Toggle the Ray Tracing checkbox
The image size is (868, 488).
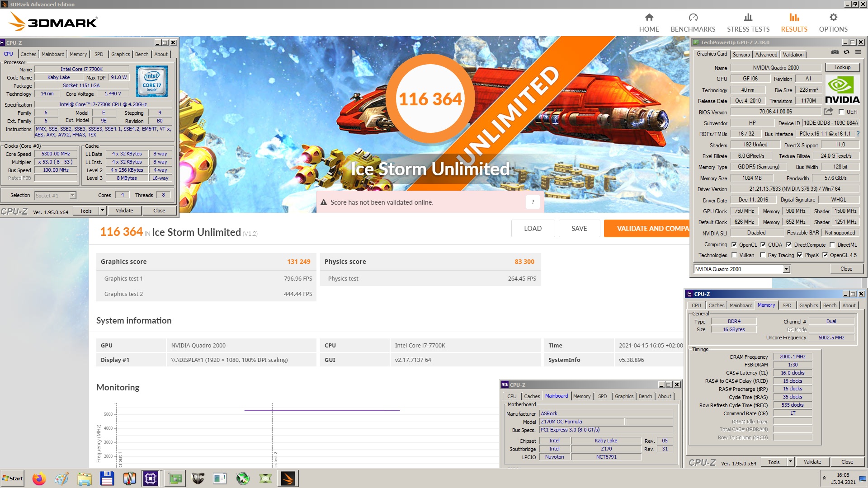[x=763, y=255]
